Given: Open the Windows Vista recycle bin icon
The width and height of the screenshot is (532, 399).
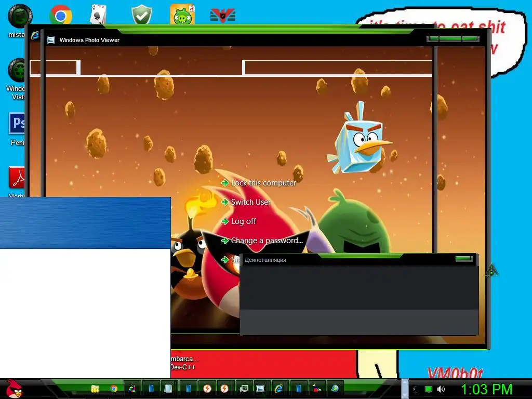Looking at the screenshot, I should coord(17,70).
